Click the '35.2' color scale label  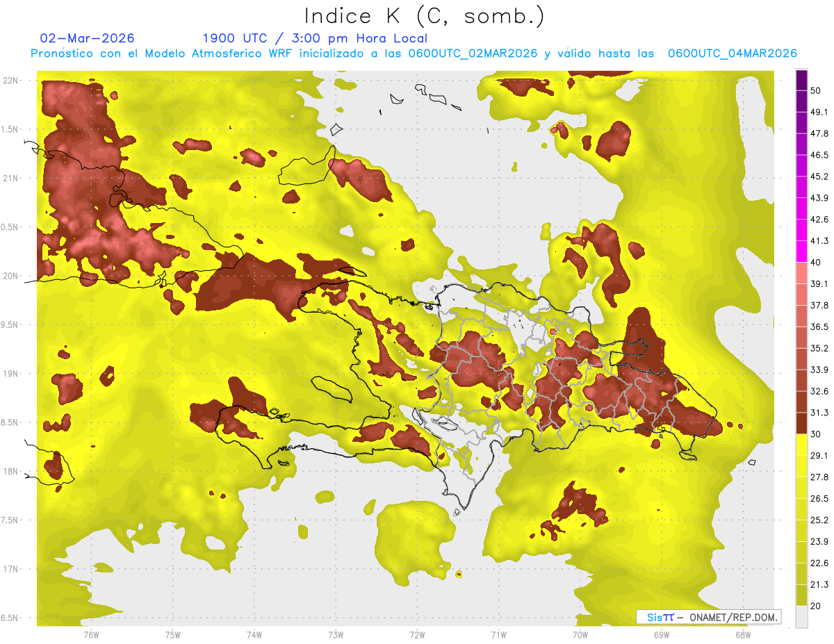click(819, 348)
